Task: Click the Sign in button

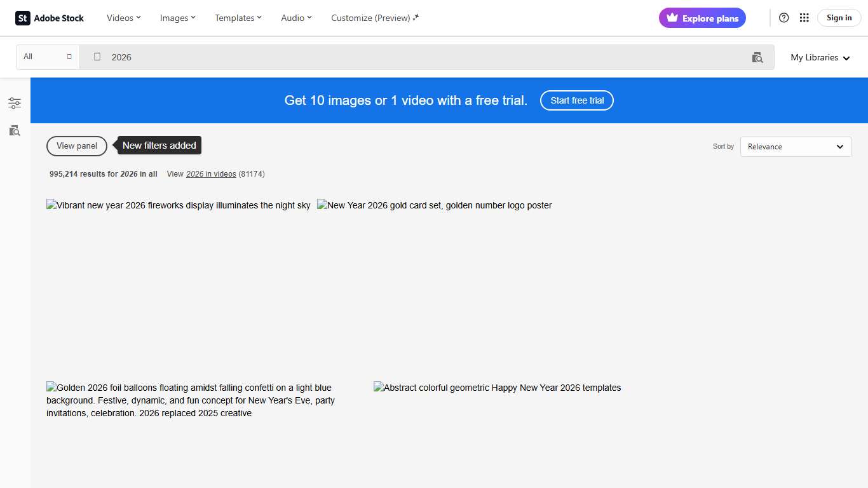Action: click(839, 18)
